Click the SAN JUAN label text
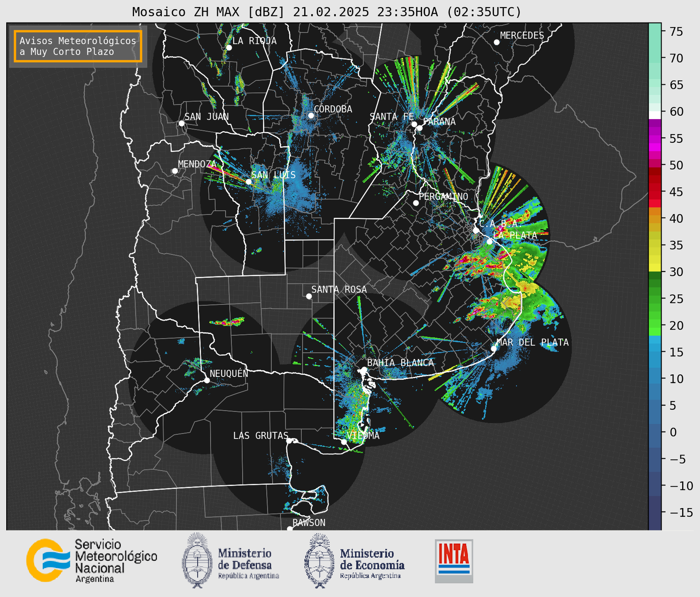Image resolution: width=700 pixels, height=597 pixels. tap(207, 117)
